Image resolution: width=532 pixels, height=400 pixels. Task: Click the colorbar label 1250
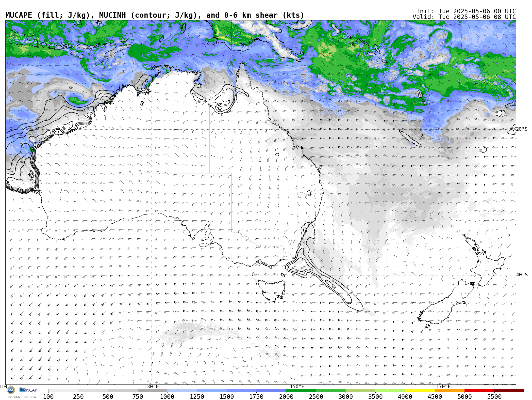pos(197,397)
